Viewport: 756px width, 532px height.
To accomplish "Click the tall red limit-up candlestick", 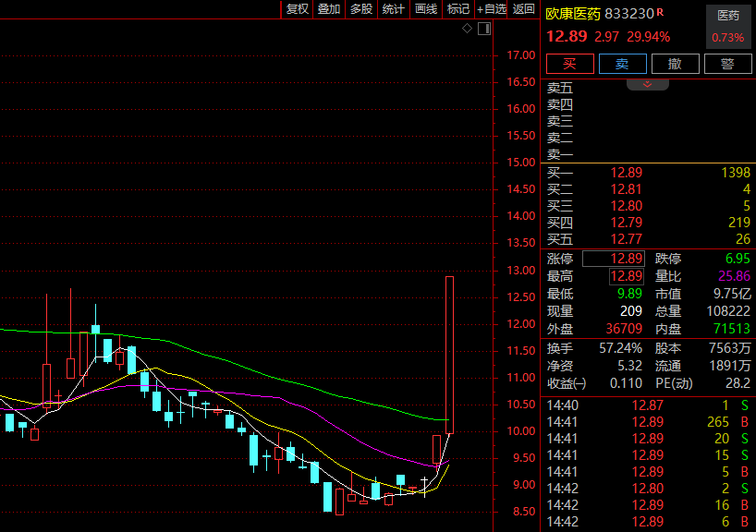I will pyautogui.click(x=449, y=355).
